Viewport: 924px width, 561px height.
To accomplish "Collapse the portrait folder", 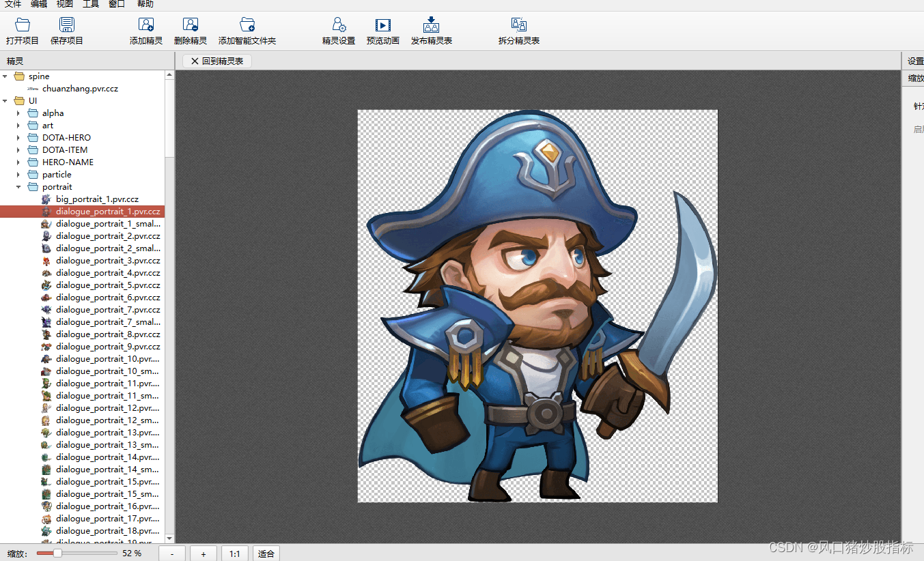I will click(x=18, y=187).
